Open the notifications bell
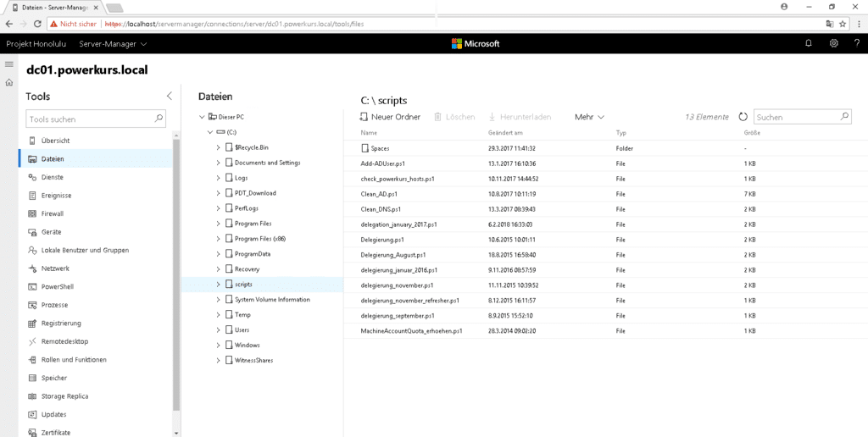 [x=808, y=43]
